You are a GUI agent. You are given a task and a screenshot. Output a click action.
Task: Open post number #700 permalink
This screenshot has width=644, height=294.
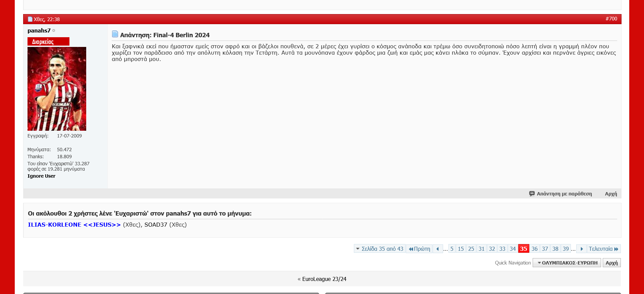coord(611,19)
